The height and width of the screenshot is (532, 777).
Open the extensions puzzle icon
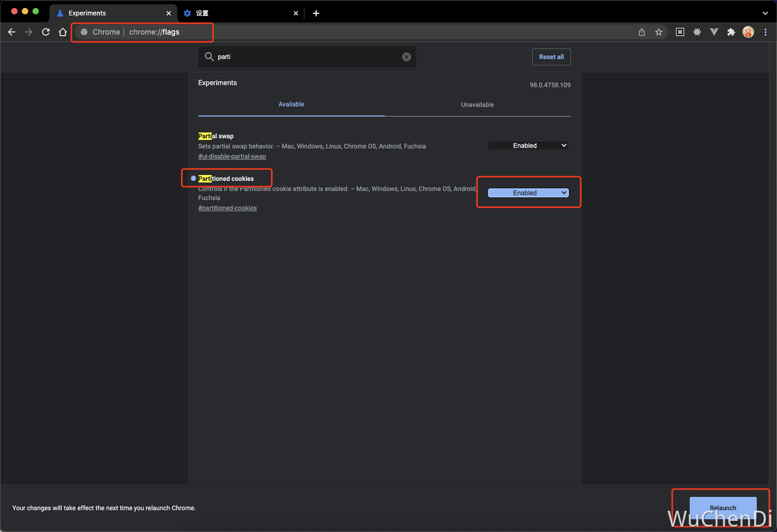(x=731, y=32)
